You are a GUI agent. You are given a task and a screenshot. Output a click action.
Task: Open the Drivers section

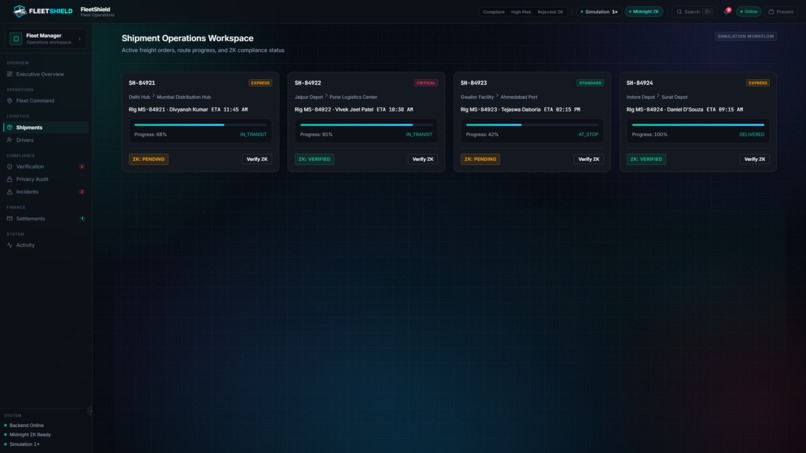(x=46, y=140)
